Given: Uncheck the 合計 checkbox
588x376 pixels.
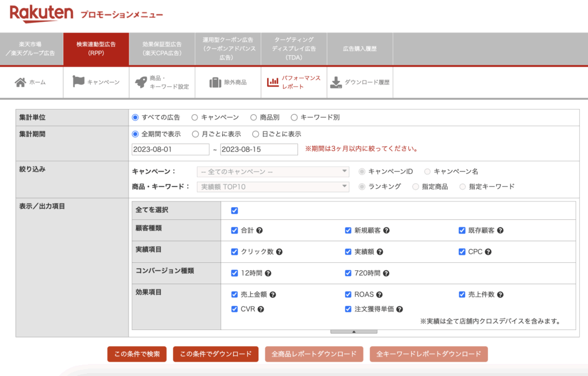Looking at the screenshot, I should pos(235,231).
